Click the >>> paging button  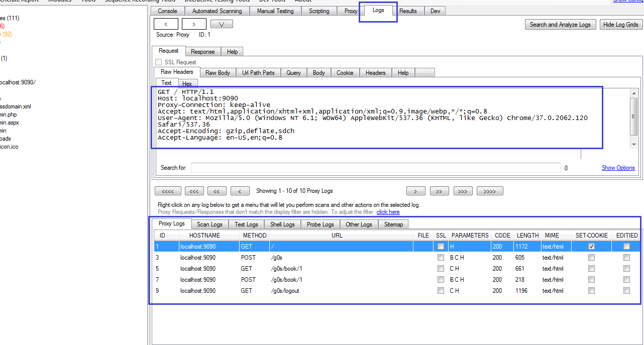point(463,191)
